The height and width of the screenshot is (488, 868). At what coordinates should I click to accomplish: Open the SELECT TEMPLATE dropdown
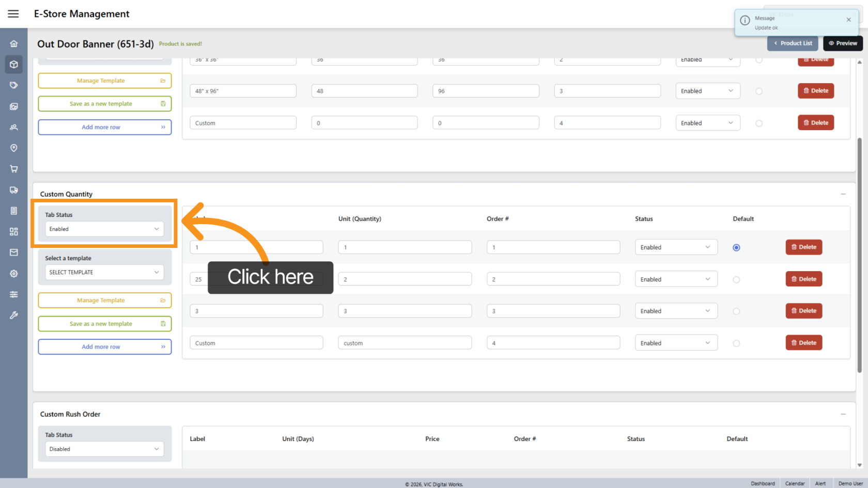pos(104,273)
